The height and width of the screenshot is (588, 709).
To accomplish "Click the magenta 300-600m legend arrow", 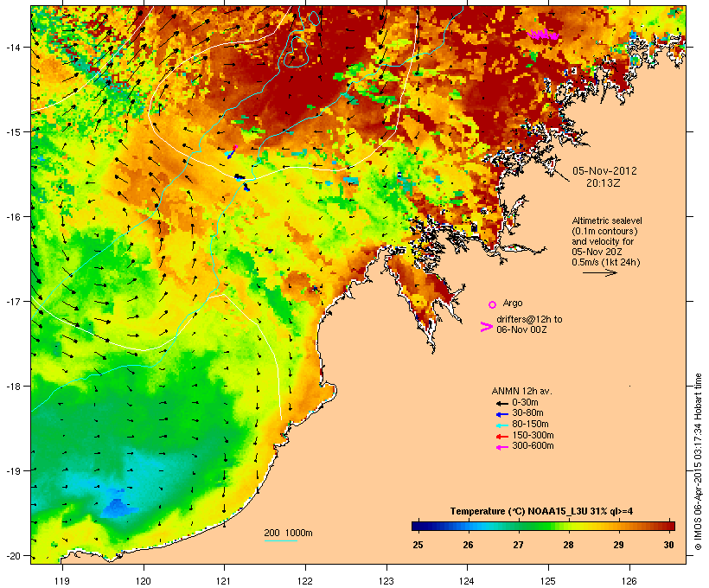I will pyautogui.click(x=502, y=447).
